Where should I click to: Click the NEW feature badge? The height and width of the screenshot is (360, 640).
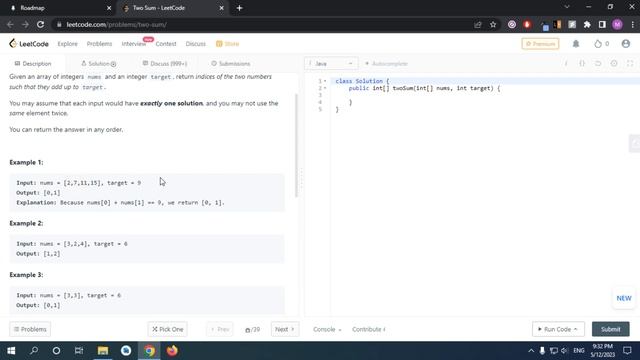[x=624, y=298]
